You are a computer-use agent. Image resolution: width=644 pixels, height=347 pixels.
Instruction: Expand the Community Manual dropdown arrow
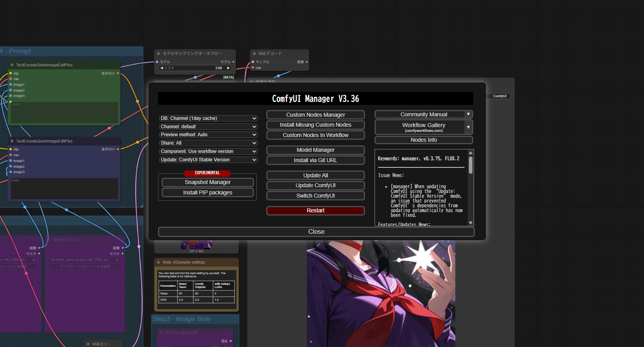pyautogui.click(x=468, y=114)
